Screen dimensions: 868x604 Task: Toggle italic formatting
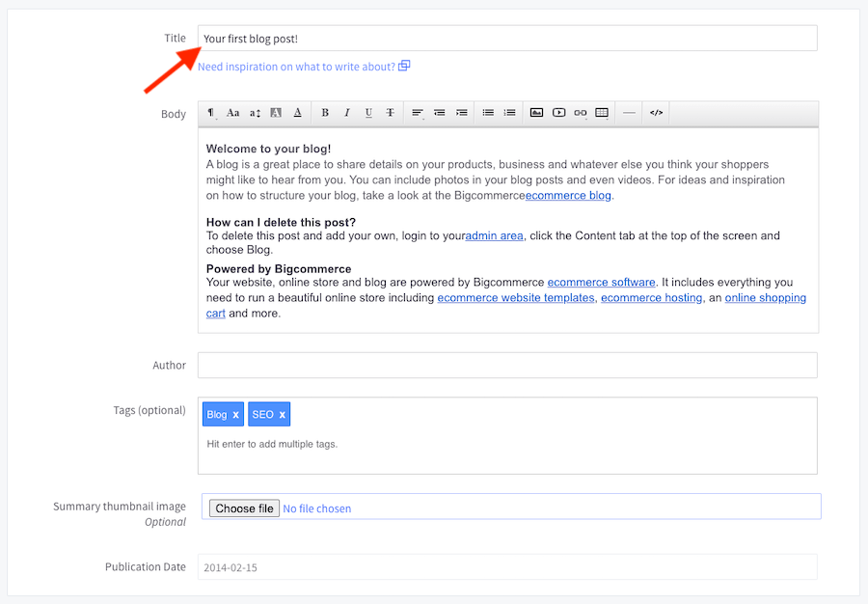[346, 113]
